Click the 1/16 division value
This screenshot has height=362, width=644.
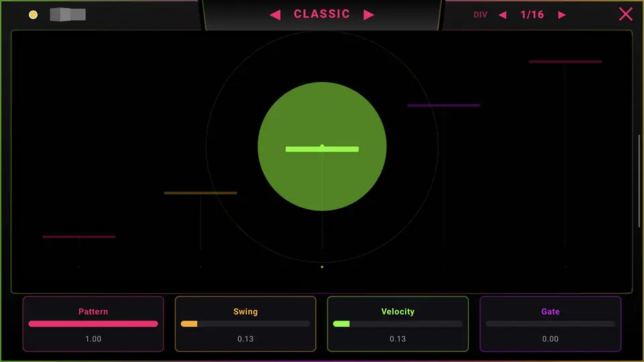(x=532, y=15)
